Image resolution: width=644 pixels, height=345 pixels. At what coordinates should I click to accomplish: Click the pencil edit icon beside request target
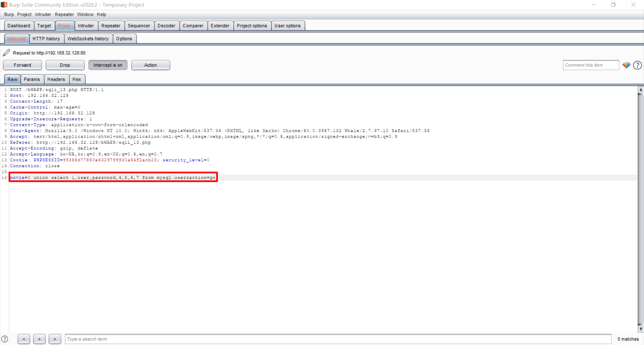6,53
